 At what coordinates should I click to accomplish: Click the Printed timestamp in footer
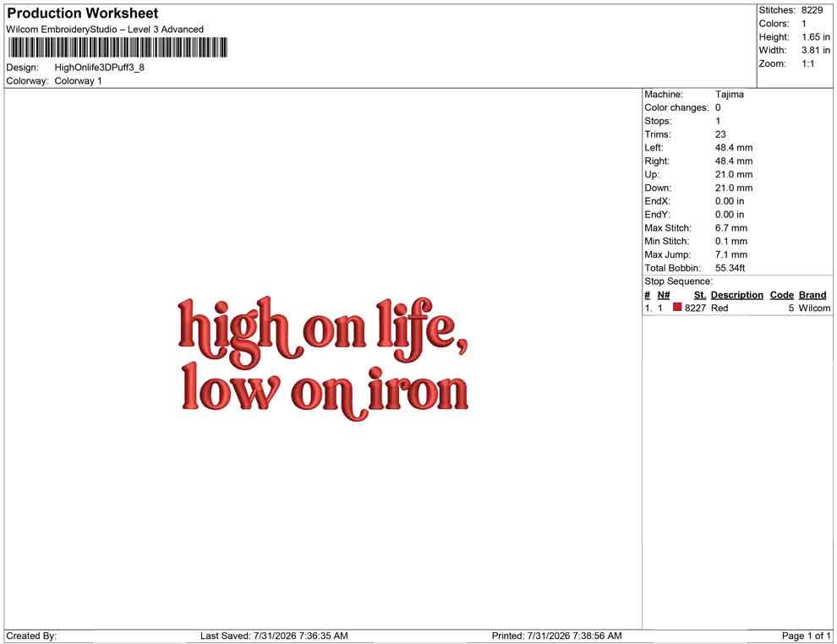(556, 636)
